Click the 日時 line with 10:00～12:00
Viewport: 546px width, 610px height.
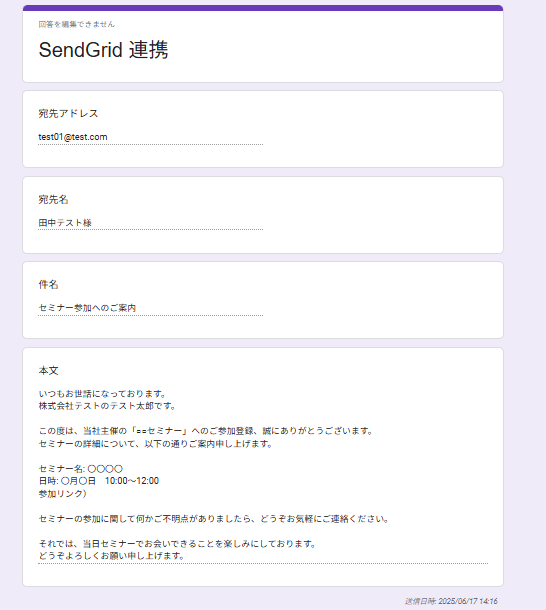click(x=99, y=481)
